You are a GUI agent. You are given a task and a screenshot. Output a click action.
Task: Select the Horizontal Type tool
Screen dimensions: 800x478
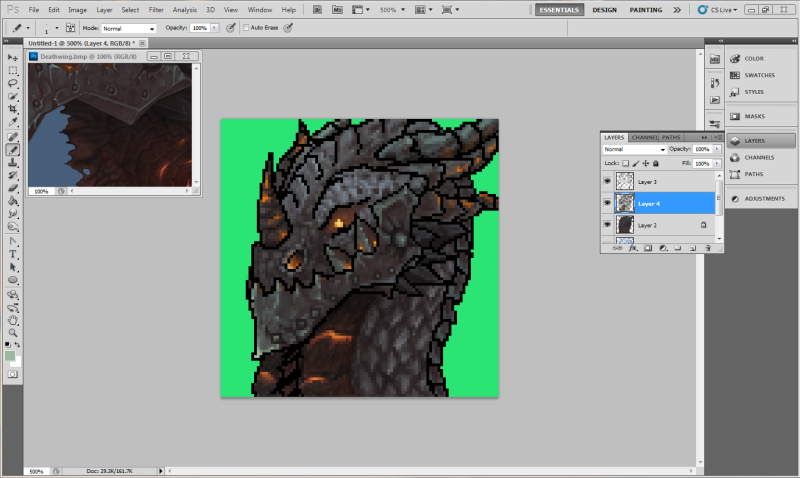[13, 255]
